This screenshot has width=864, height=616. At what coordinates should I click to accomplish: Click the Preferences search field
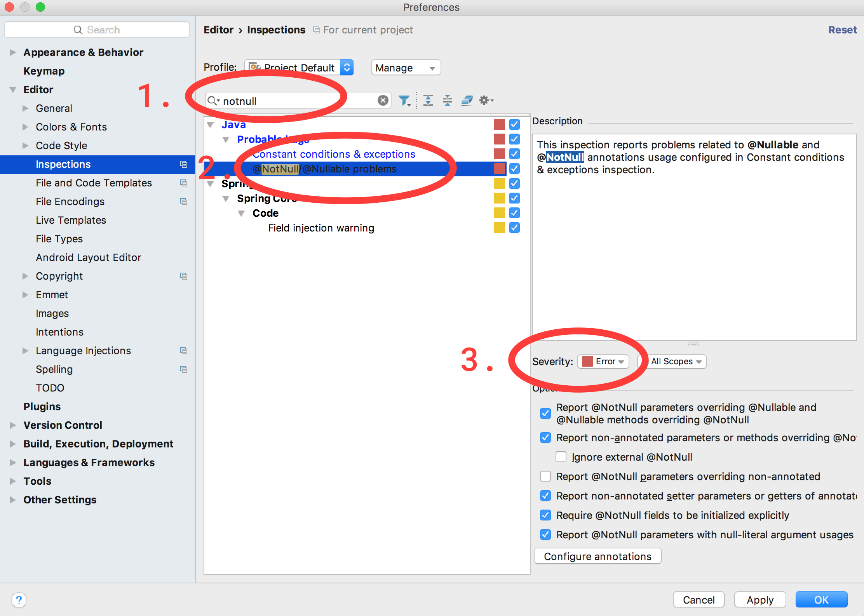click(x=97, y=30)
